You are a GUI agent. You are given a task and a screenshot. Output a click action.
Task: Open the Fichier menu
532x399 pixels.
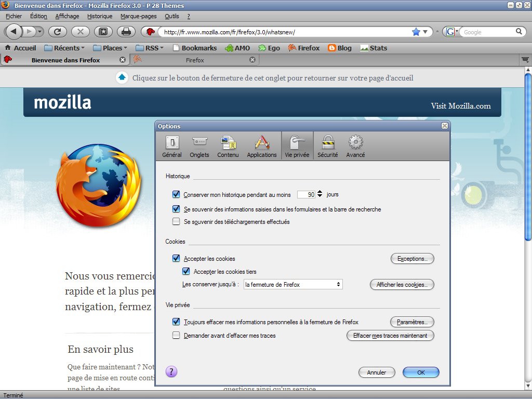pos(14,16)
